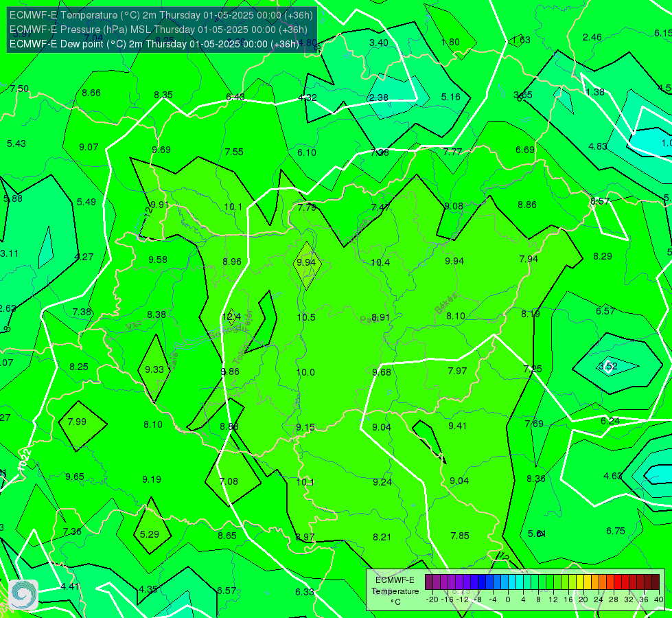The height and width of the screenshot is (618, 672).
Task: Click the 6.24 temperature value
Action: pyautogui.click(x=610, y=421)
